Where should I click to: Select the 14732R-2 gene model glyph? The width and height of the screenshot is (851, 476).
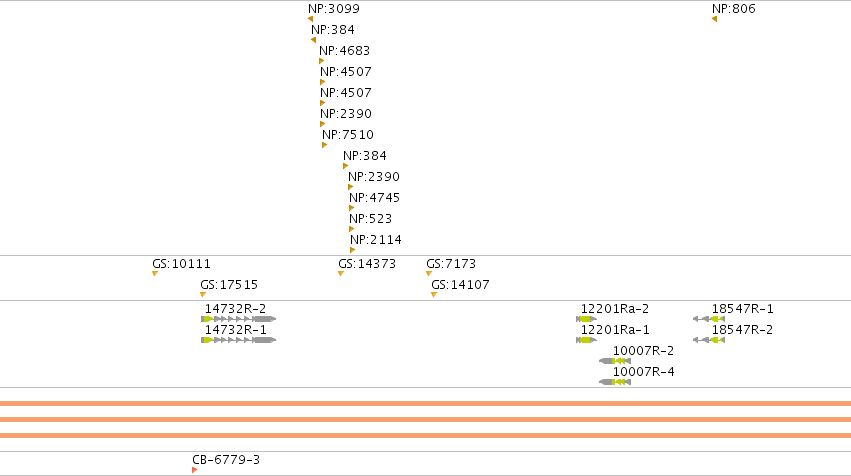pyautogui.click(x=238, y=319)
